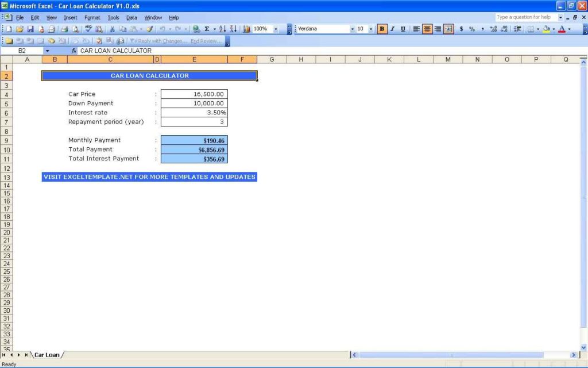Apply Percent style with the % icon

point(472,29)
